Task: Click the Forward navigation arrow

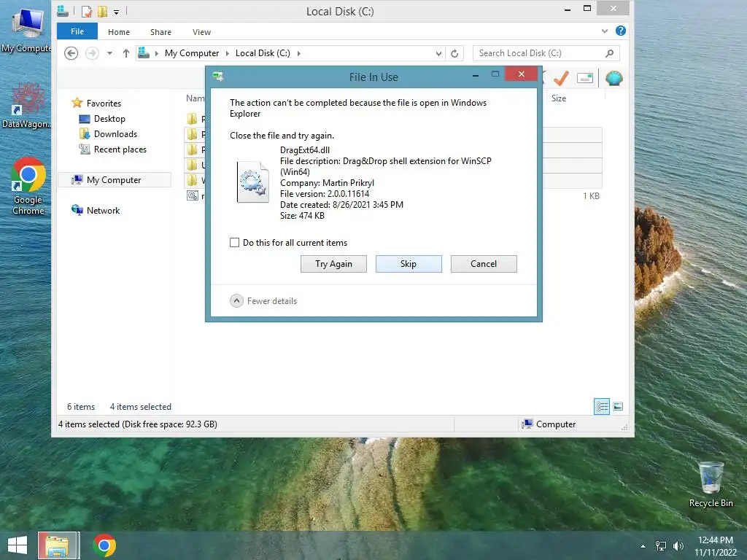Action: [x=92, y=53]
